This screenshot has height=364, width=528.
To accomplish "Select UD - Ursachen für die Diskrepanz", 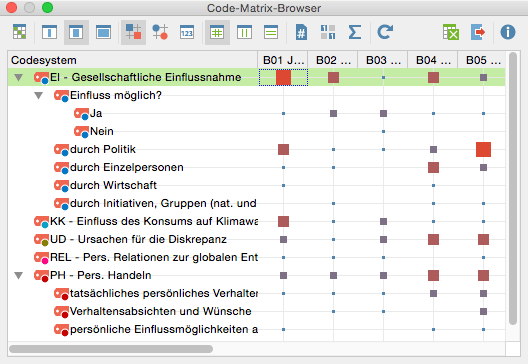I will pyautogui.click(x=138, y=239).
